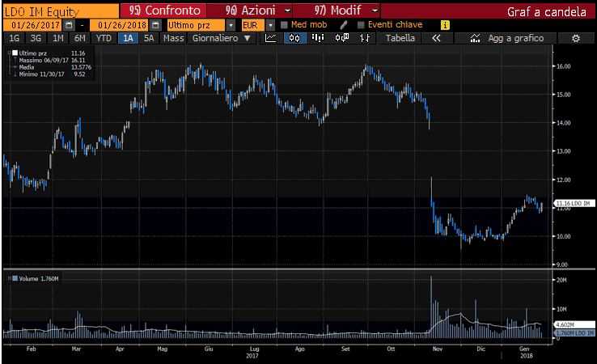Select the YTD time range tab
Viewport: 597px width, 364px height.
(x=104, y=38)
